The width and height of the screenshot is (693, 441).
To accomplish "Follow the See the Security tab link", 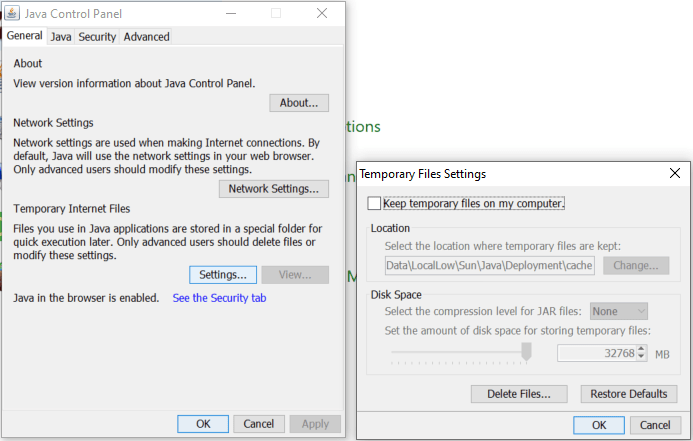I will click(x=219, y=298).
